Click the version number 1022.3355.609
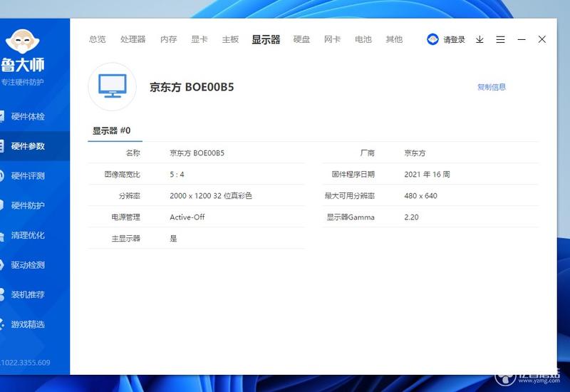This screenshot has height=392, width=570. [x=26, y=363]
